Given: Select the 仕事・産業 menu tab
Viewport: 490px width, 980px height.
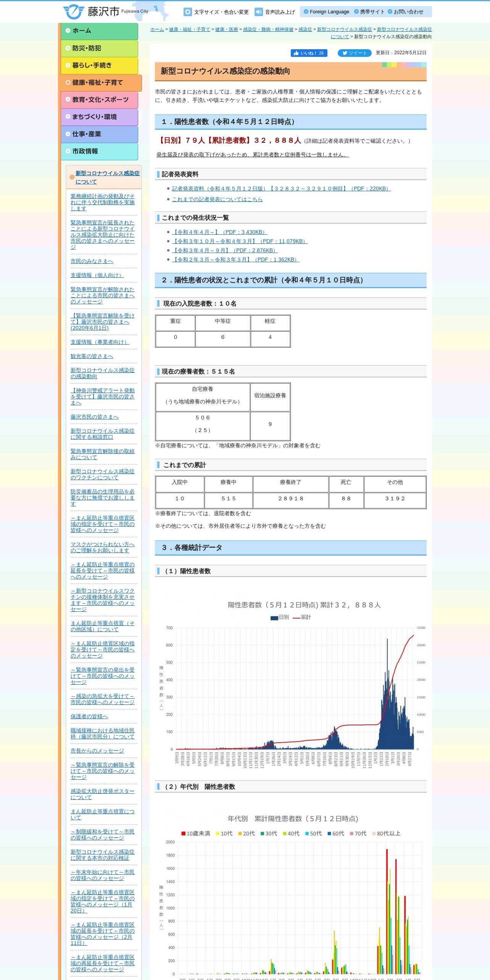Looking at the screenshot, I should pyautogui.click(x=99, y=134).
